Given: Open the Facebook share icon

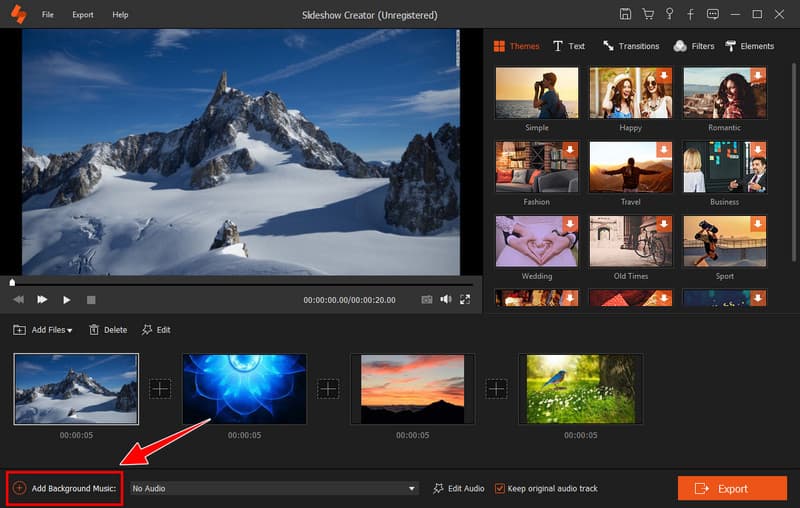Looking at the screenshot, I should [x=691, y=15].
